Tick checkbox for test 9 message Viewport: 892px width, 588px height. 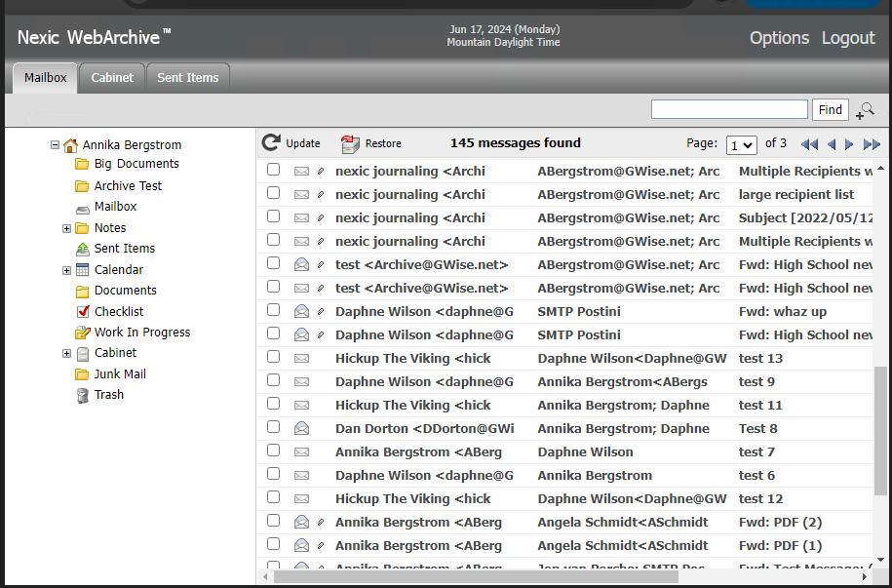pyautogui.click(x=274, y=379)
